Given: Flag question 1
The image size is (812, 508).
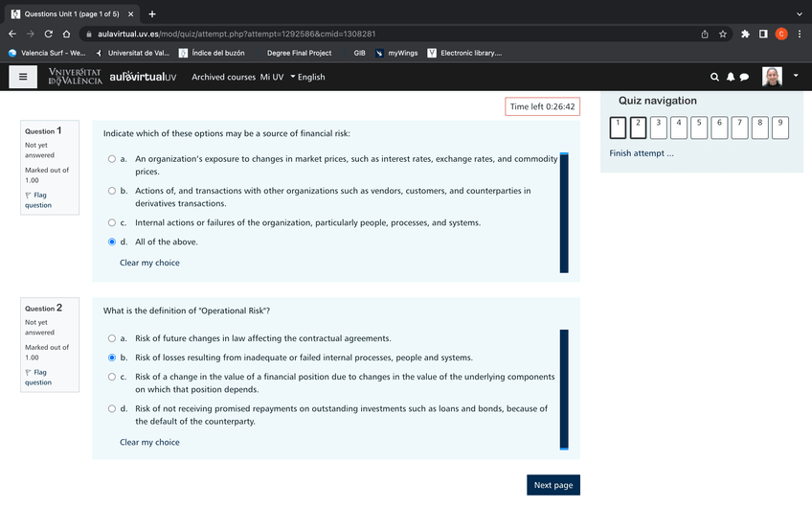Looking at the screenshot, I should (x=38, y=199).
